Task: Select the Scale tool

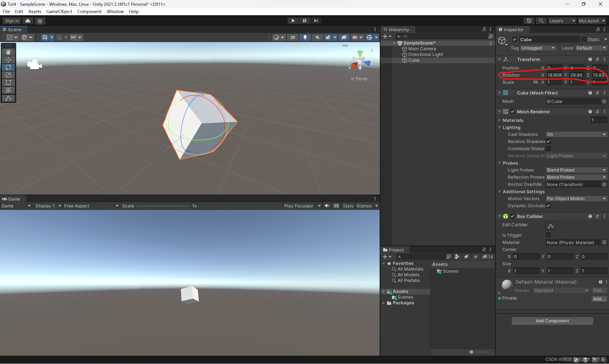Action: click(8, 75)
